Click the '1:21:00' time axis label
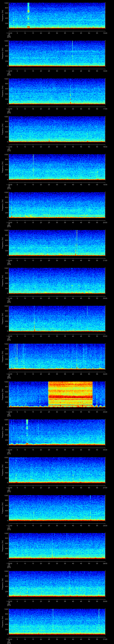114x644 pixels. pyautogui.click(x=9, y=298)
